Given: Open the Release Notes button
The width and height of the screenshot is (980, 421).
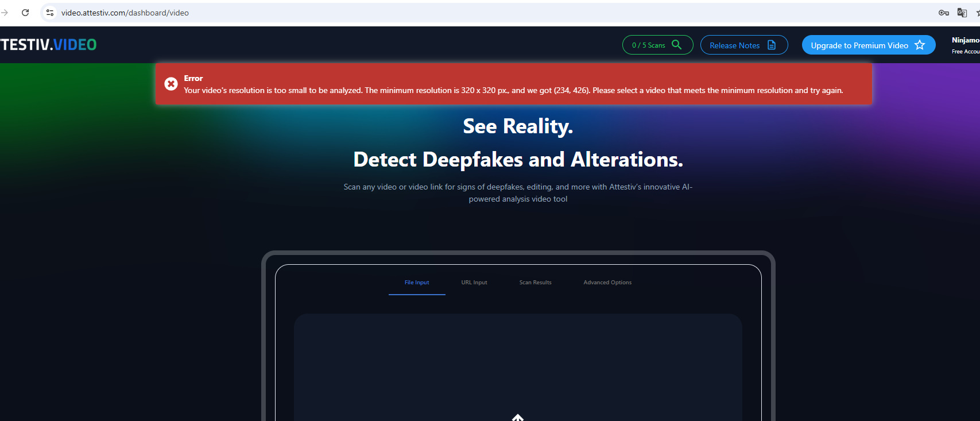Looking at the screenshot, I should [735, 45].
